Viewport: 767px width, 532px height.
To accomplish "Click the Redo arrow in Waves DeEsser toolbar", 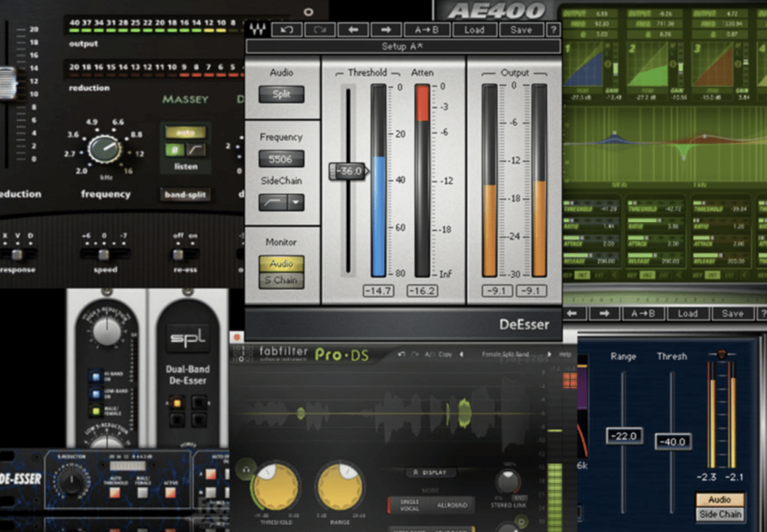I will click(x=320, y=30).
